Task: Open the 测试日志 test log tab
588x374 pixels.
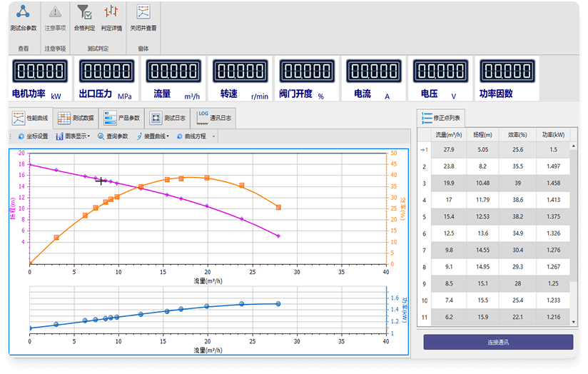Action: (x=168, y=118)
